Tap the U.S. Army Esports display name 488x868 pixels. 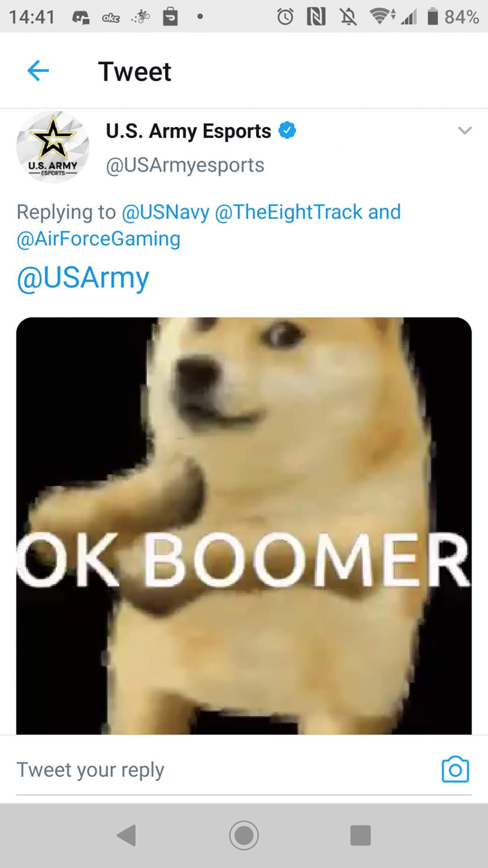click(x=188, y=131)
